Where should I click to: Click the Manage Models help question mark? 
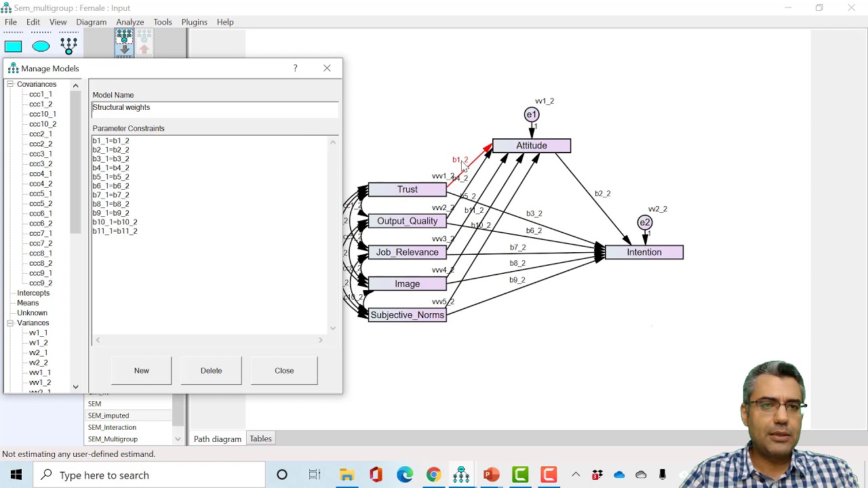click(x=295, y=68)
